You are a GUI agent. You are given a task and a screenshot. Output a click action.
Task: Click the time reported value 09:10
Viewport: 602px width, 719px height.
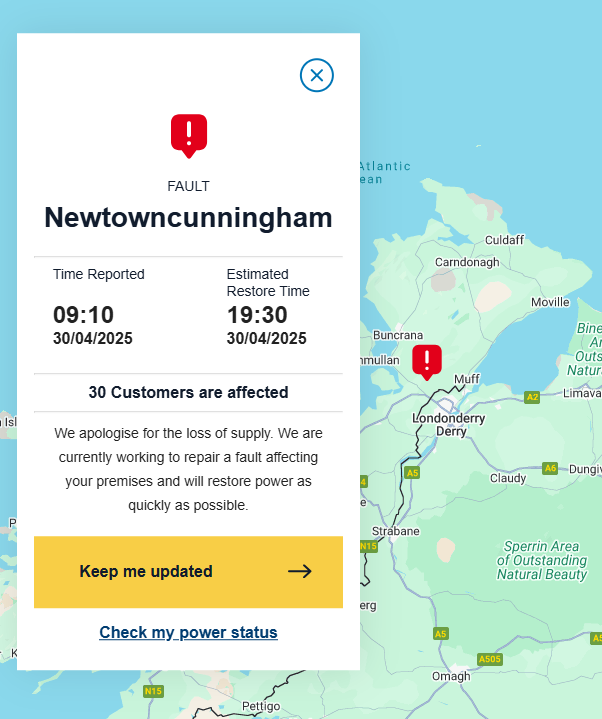[83, 316]
